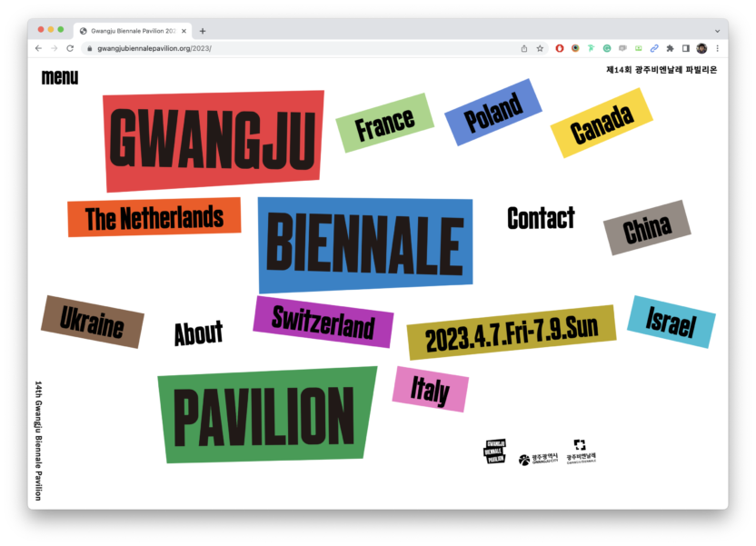Toggle the browser side panel

point(686,48)
